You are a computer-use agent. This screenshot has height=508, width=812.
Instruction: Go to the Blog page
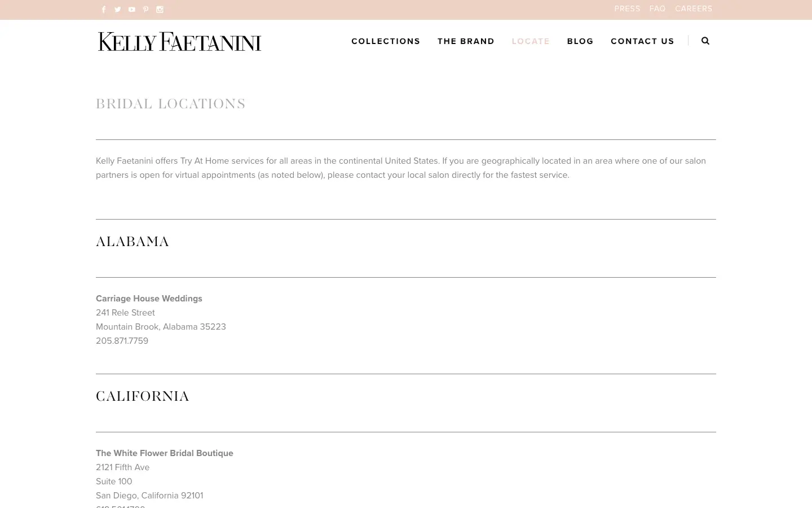tap(580, 41)
